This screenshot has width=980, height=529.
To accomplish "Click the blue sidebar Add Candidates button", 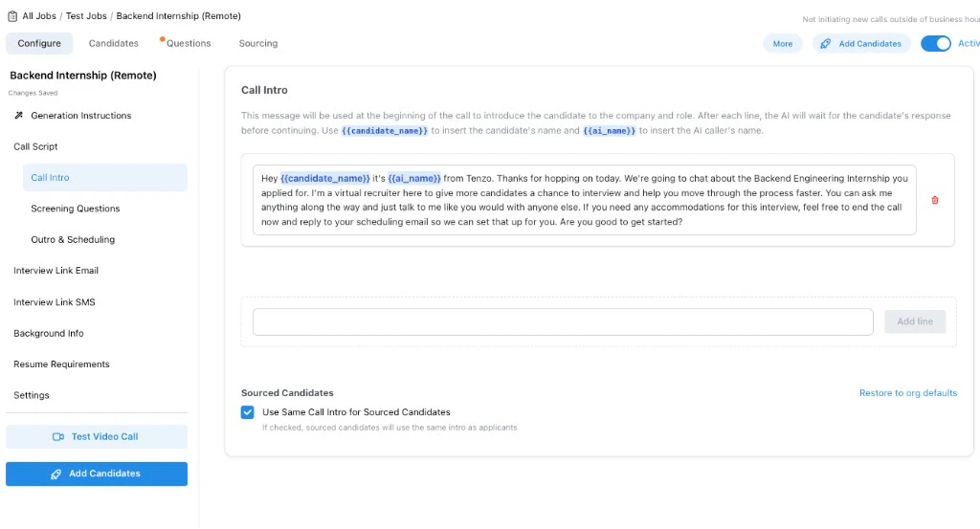I will pyautogui.click(x=97, y=474).
